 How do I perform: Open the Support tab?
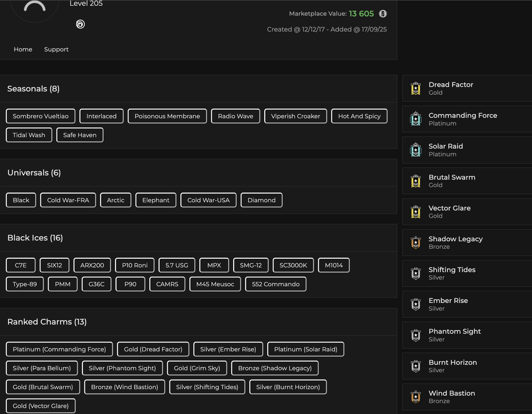coord(56,49)
